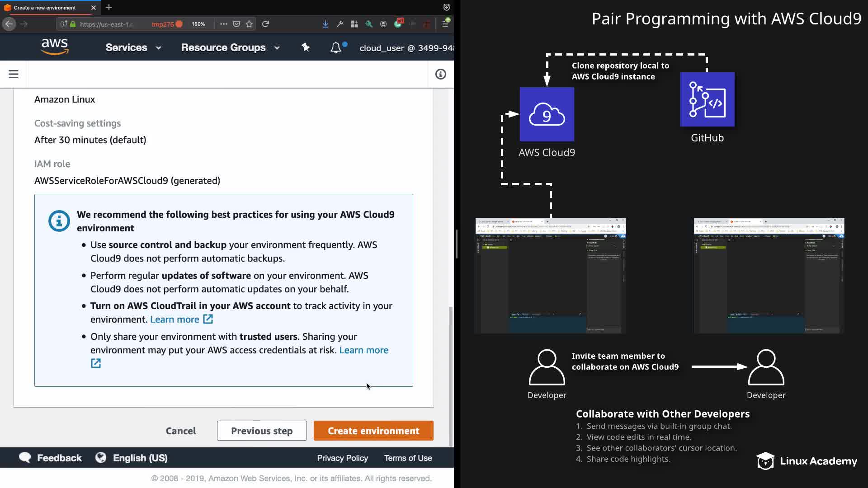Image resolution: width=868 pixels, height=488 pixels.
Task: Open the Firefox downloads arrow icon
Action: [325, 24]
